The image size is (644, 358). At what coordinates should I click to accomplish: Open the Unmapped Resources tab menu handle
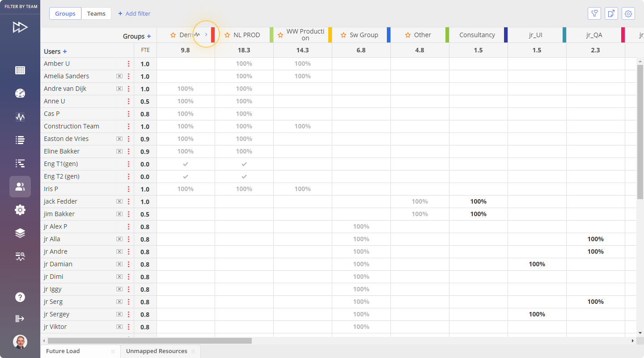(193, 351)
